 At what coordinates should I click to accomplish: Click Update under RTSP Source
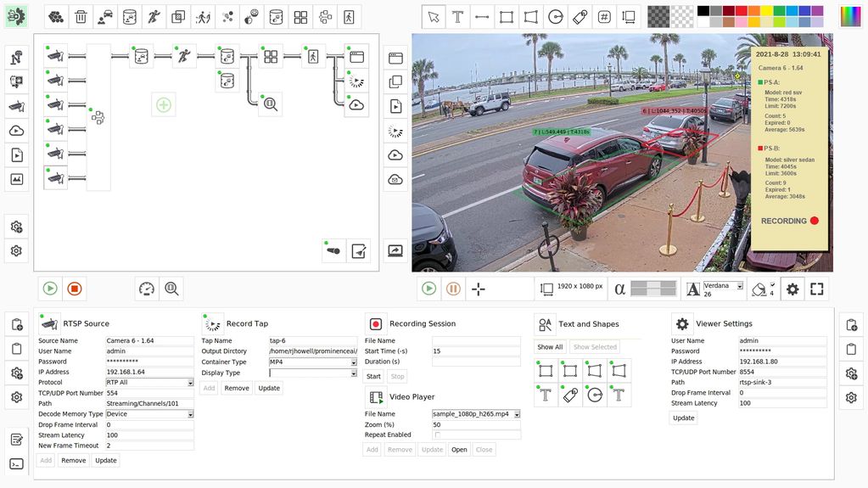pyautogui.click(x=106, y=460)
